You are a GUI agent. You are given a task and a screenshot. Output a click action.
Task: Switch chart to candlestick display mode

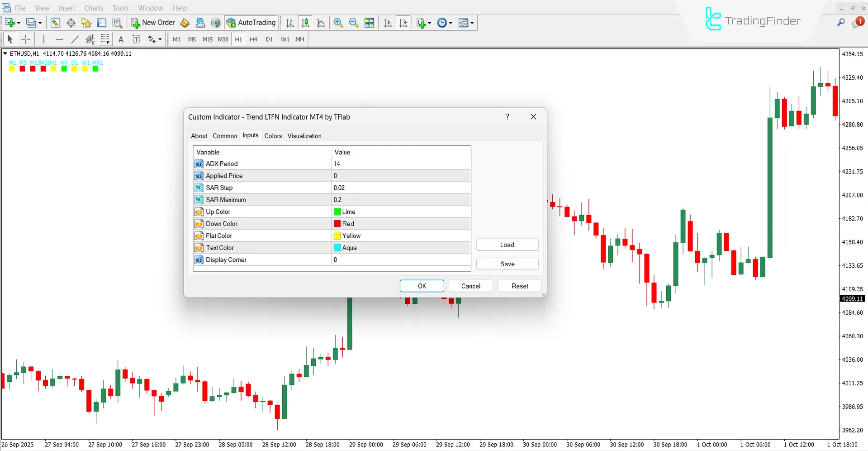click(x=305, y=23)
